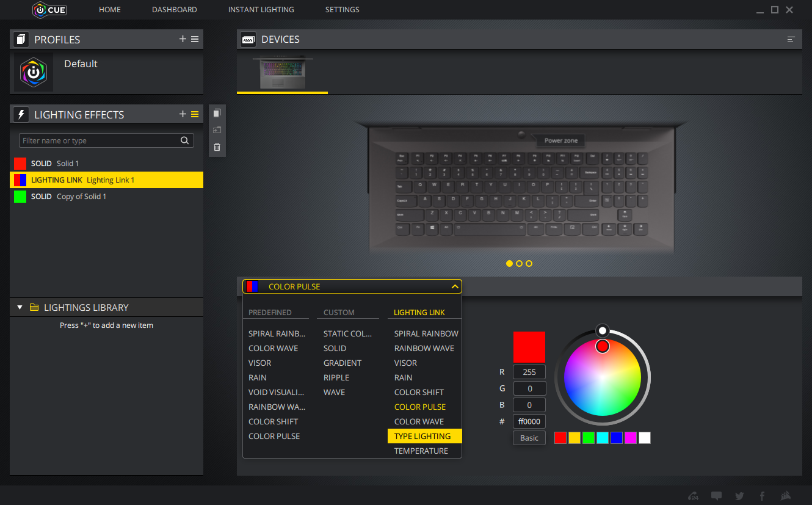The image size is (812, 505).
Task: Choose the yellow basic color swatch
Action: tap(575, 438)
